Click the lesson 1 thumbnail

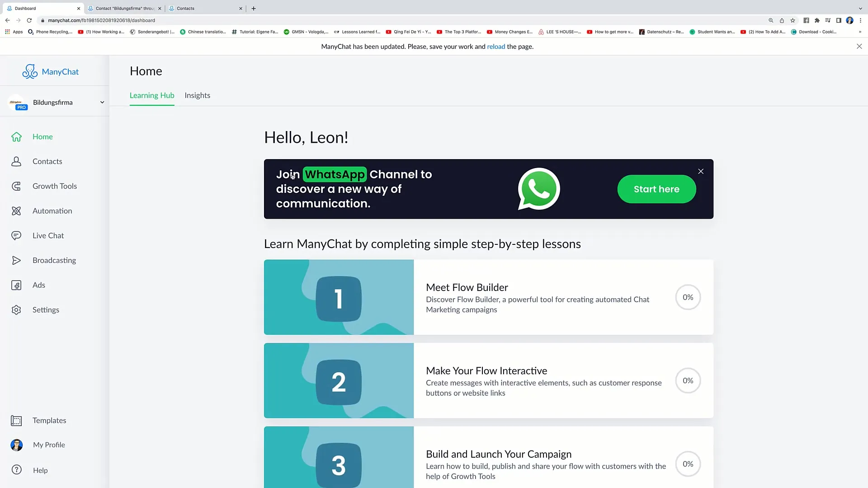tap(339, 297)
